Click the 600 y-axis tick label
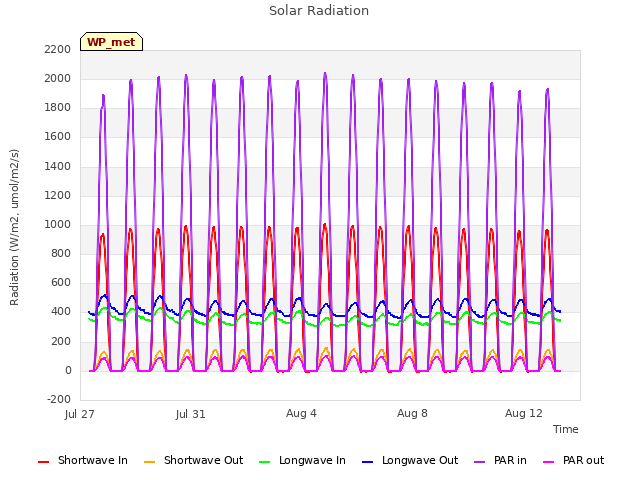Image resolution: width=640 pixels, height=480 pixels. pyautogui.click(x=61, y=283)
